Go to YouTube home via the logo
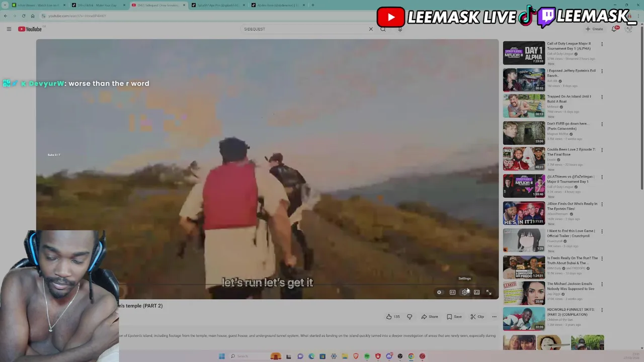 (x=30, y=29)
